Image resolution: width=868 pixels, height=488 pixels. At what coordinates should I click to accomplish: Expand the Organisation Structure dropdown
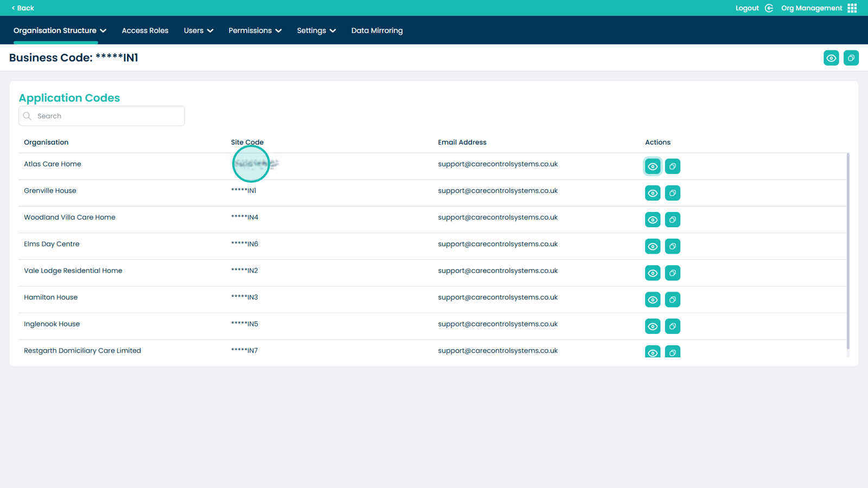click(60, 30)
